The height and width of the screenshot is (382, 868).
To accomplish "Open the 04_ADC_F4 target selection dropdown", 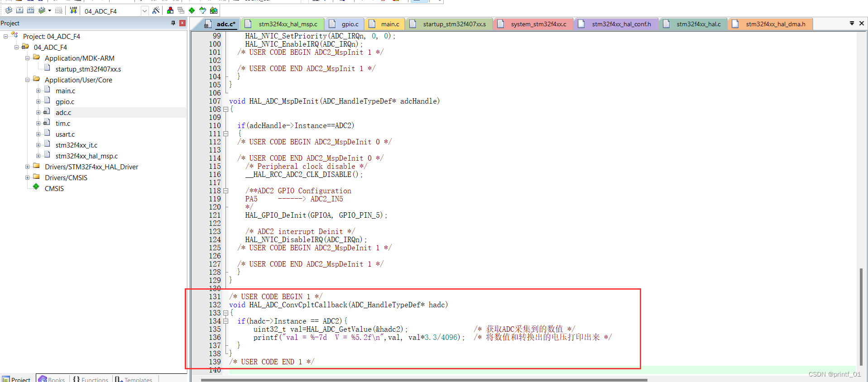I will tap(144, 11).
